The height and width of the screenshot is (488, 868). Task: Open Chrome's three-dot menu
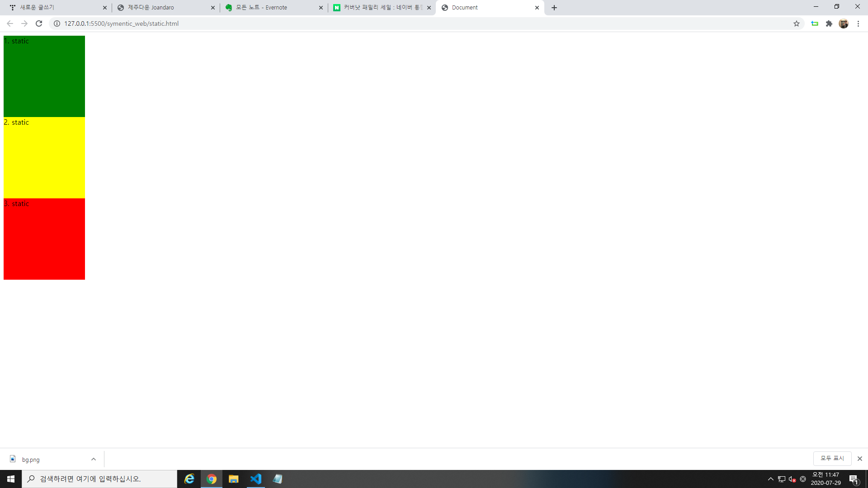coord(858,23)
